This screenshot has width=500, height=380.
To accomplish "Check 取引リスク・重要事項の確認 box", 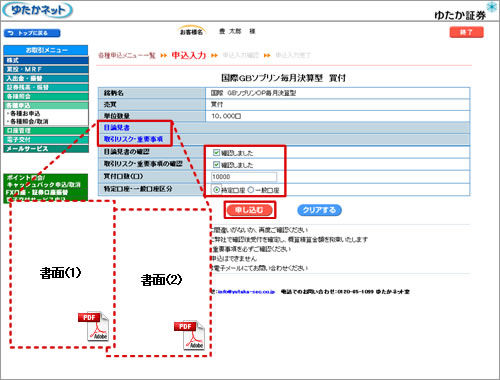I will (216, 164).
